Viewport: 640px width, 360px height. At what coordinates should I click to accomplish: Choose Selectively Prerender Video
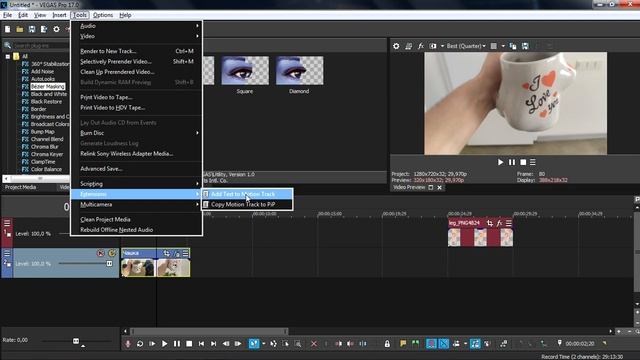coord(137,62)
